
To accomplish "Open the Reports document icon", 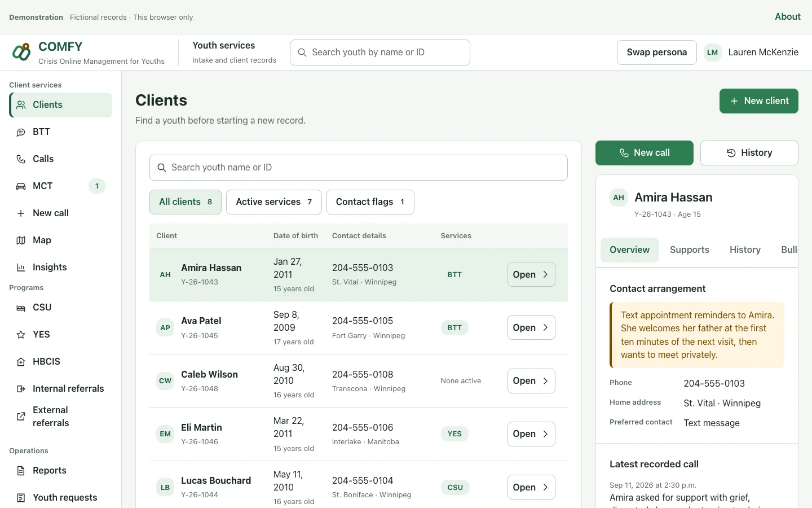I will tap(21, 471).
